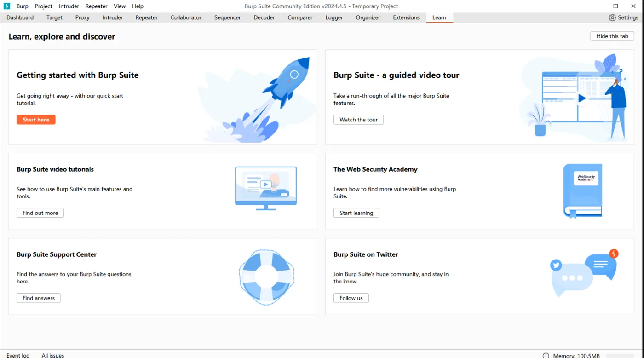Go to the Organizer tab
Viewport: 644px width, 358px height.
[368, 17]
